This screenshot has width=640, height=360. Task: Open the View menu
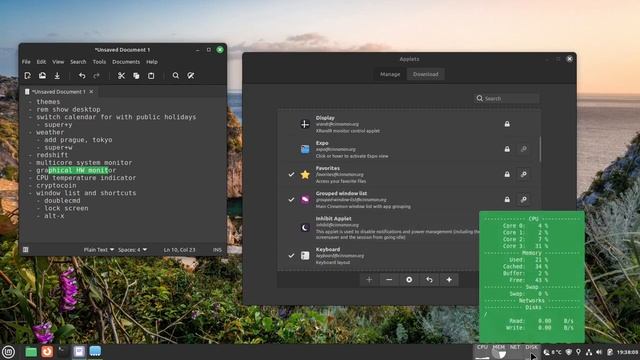click(58, 62)
